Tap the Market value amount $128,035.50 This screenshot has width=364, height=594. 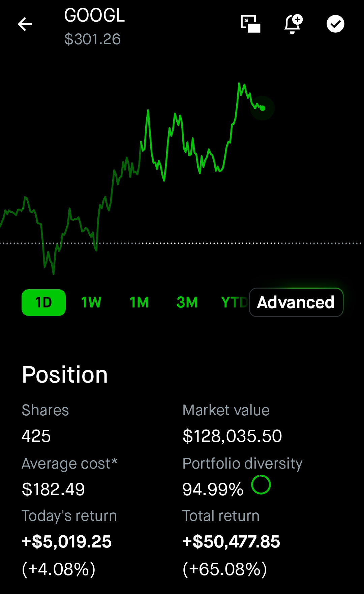[x=232, y=436]
